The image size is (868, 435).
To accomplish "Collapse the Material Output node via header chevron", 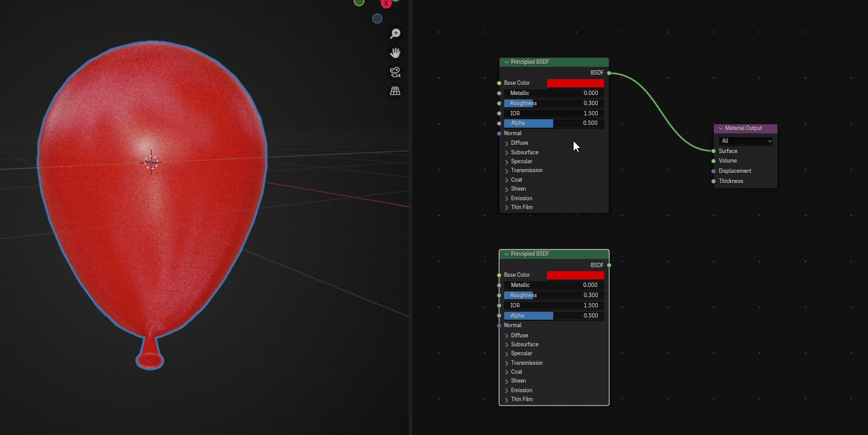I will coord(721,128).
